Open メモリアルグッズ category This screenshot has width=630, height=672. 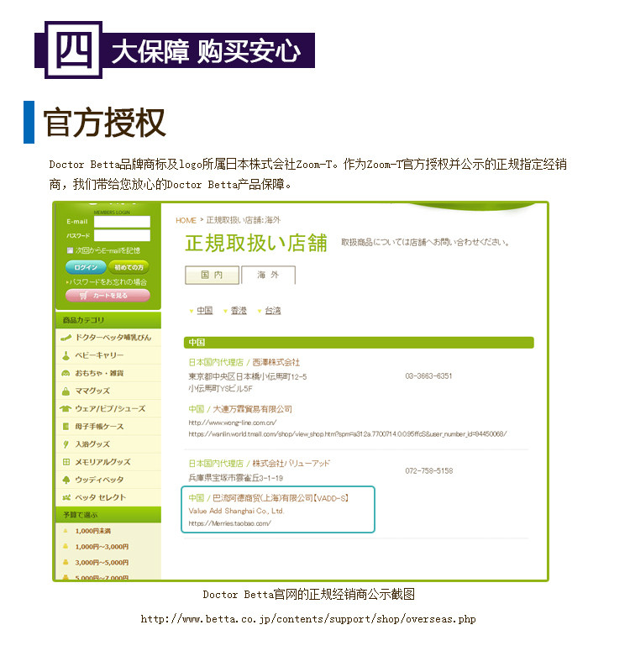(x=102, y=462)
